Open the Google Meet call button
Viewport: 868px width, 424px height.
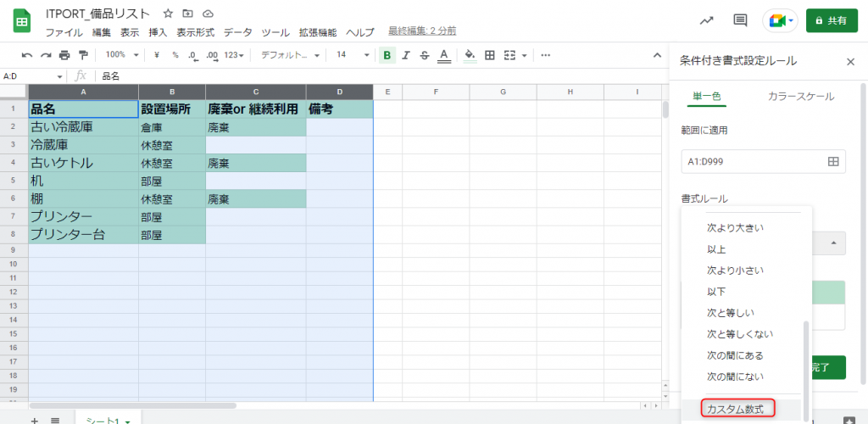[780, 20]
